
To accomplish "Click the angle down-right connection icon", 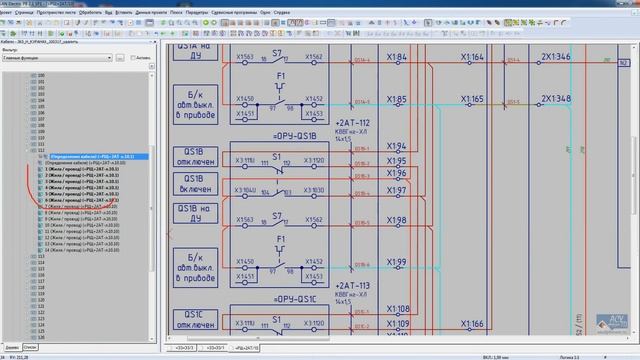I will click(556, 23).
